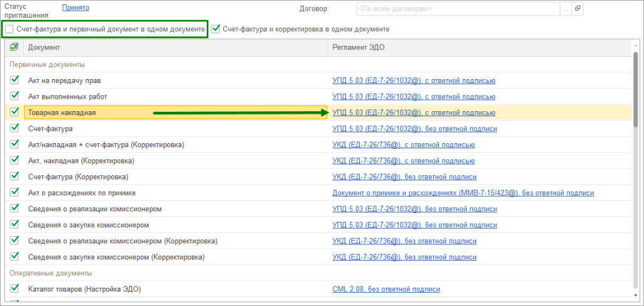This screenshot has height=306, width=644.
Task: Toggle checkbox for 'Акт о расхождениях по приемке'
Action: coord(14,193)
